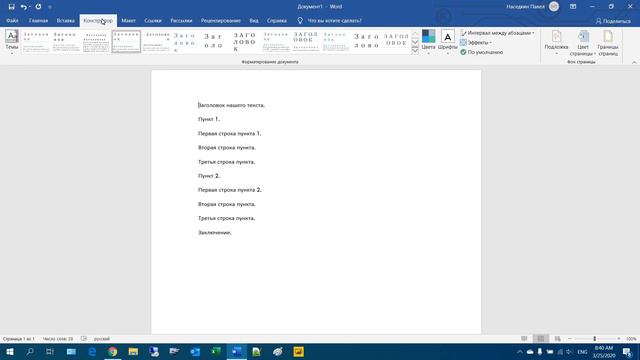Click 'Первая строка пункта 1.' text
The image size is (640, 360).
pos(229,133)
